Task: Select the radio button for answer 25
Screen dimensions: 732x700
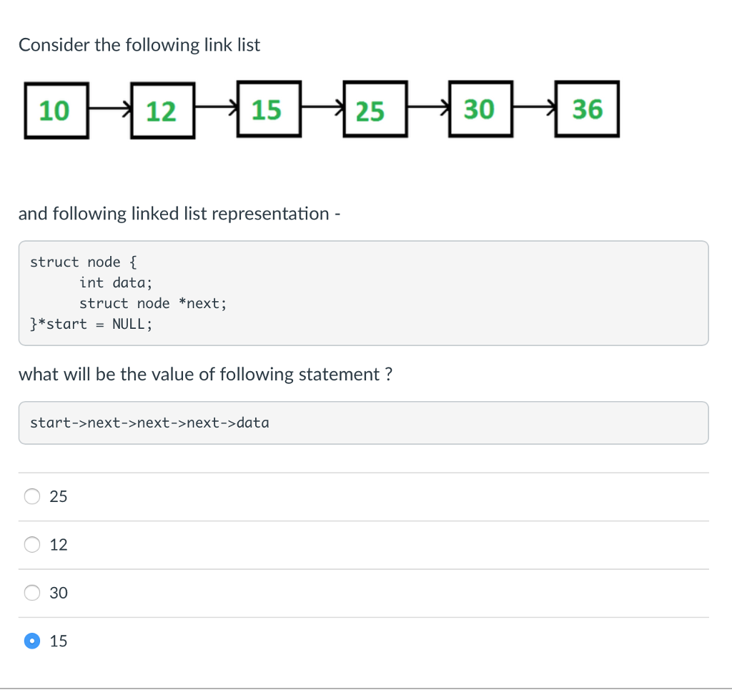Action: tap(31, 496)
